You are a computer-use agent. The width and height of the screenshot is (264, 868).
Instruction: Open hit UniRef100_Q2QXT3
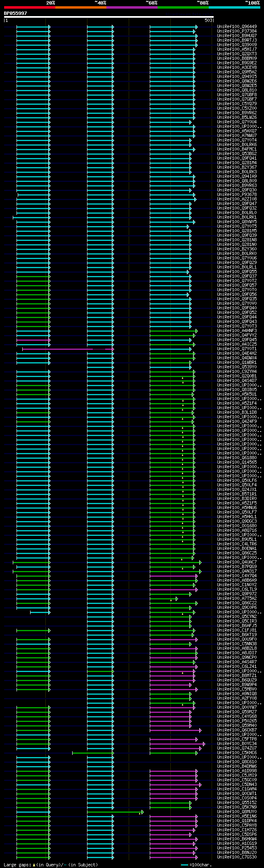[237, 54]
